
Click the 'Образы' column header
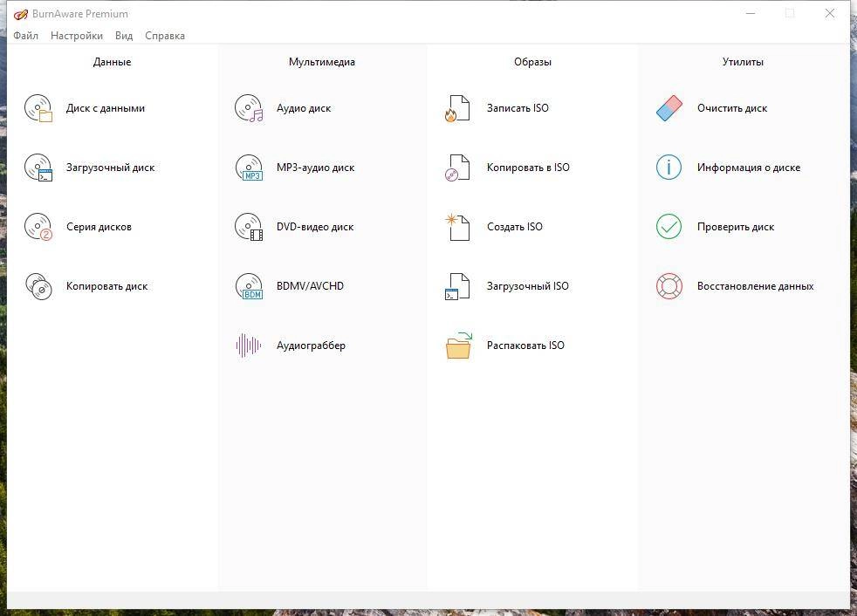(x=533, y=62)
